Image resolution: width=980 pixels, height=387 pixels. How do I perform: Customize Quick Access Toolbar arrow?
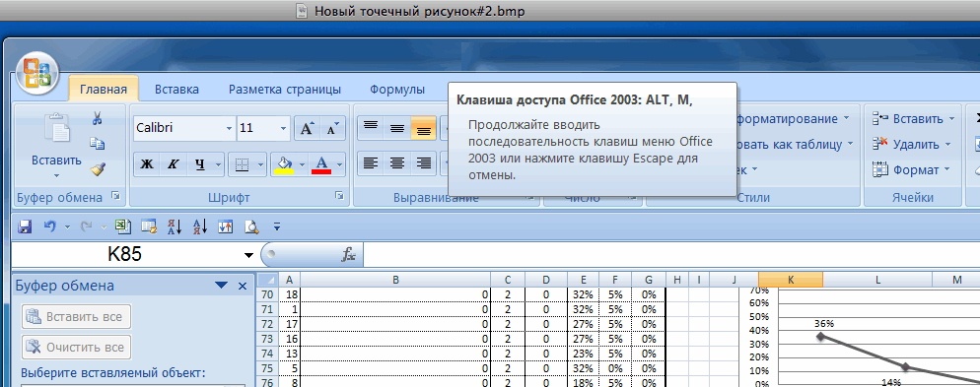[x=277, y=227]
